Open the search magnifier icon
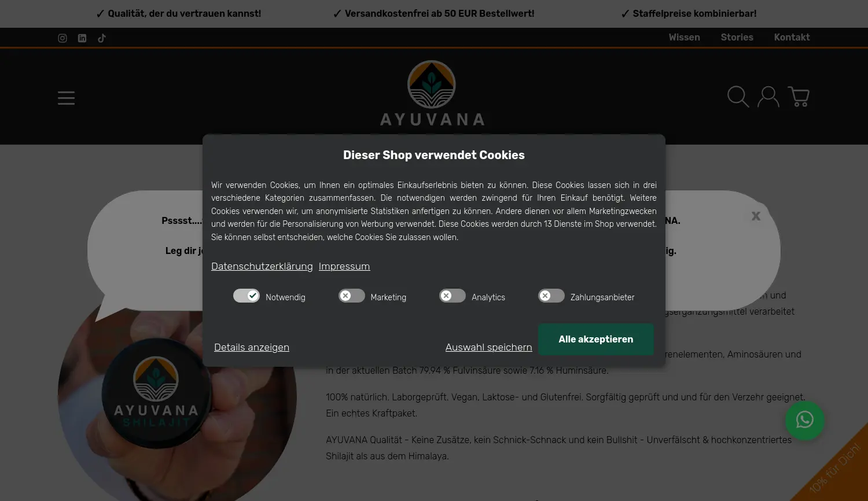 point(738,97)
